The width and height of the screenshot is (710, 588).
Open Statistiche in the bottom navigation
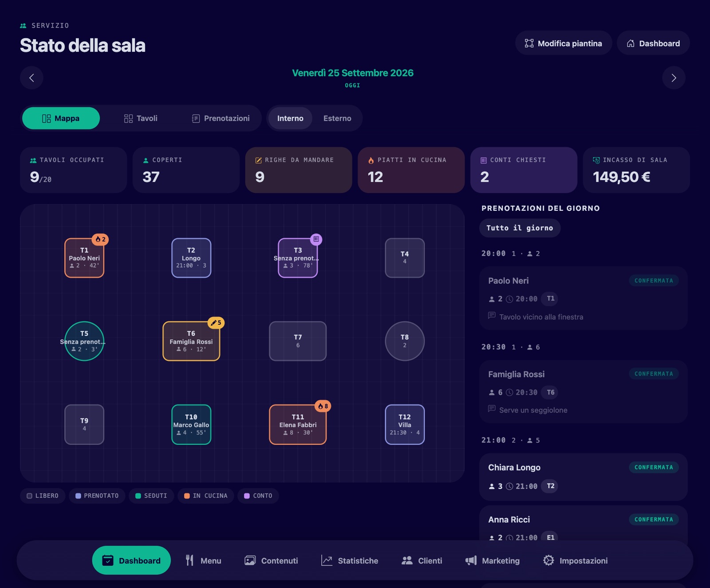(350, 560)
